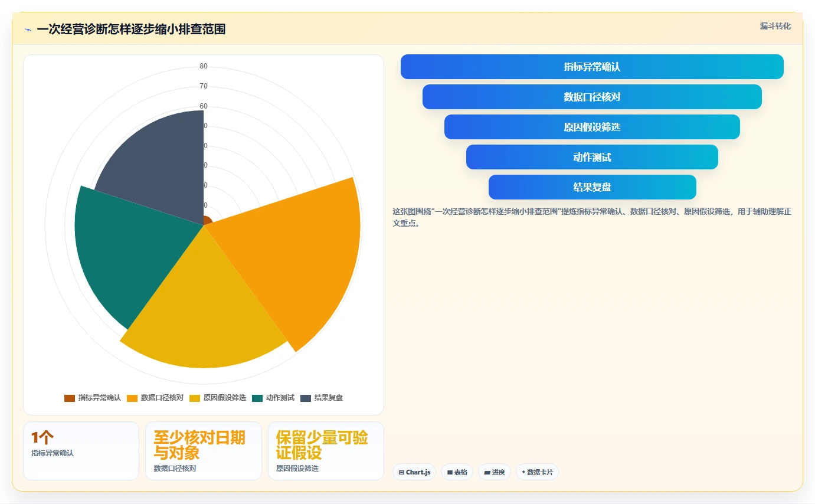This screenshot has width=815, height=504.
Task: Click the Chart.js tag chip
Action: pos(414,472)
